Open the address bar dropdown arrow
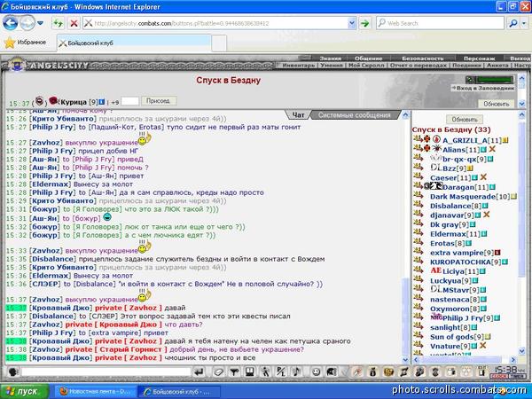This screenshot has width=532, height=399. pos(351,23)
